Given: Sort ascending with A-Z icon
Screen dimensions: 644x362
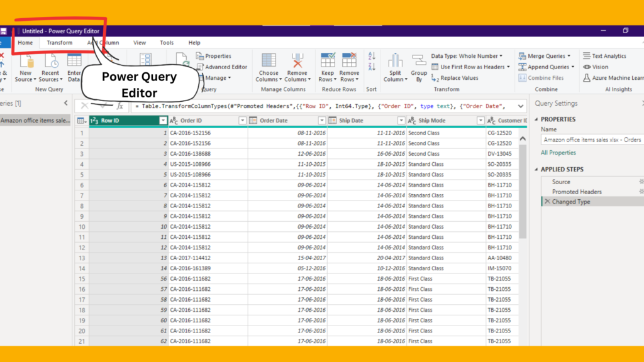Looking at the screenshot, I should pos(372,56).
